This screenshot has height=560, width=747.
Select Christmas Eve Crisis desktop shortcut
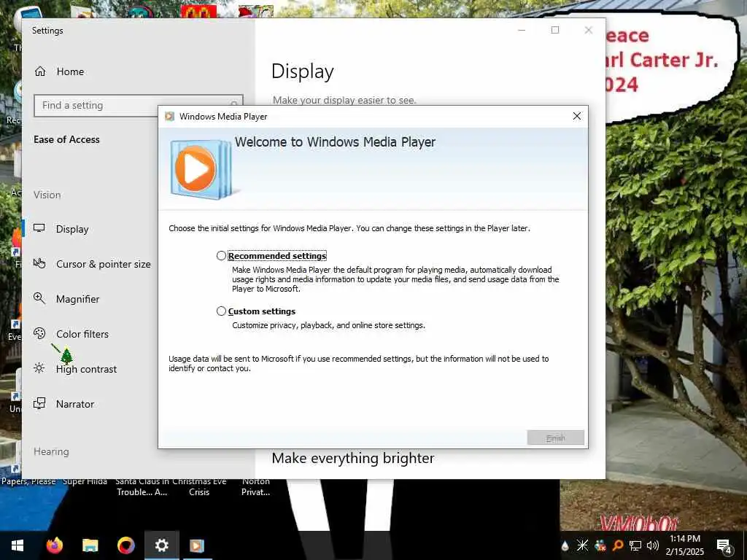click(199, 486)
